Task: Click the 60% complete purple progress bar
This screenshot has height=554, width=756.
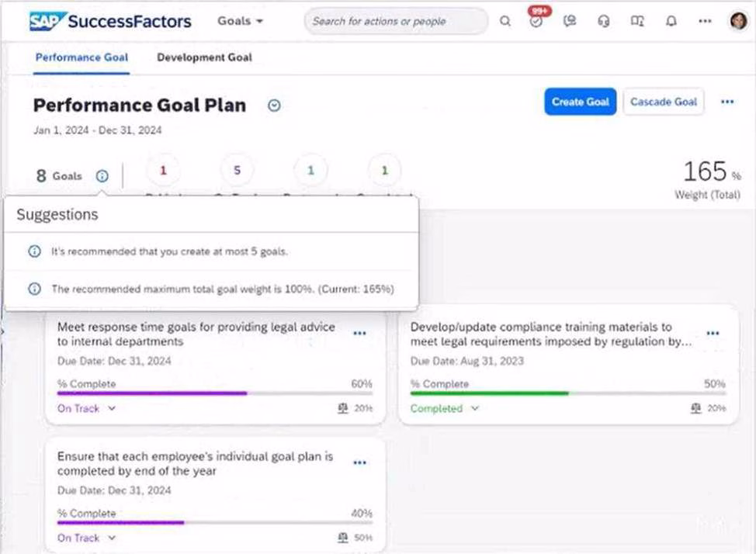Action: [152, 393]
